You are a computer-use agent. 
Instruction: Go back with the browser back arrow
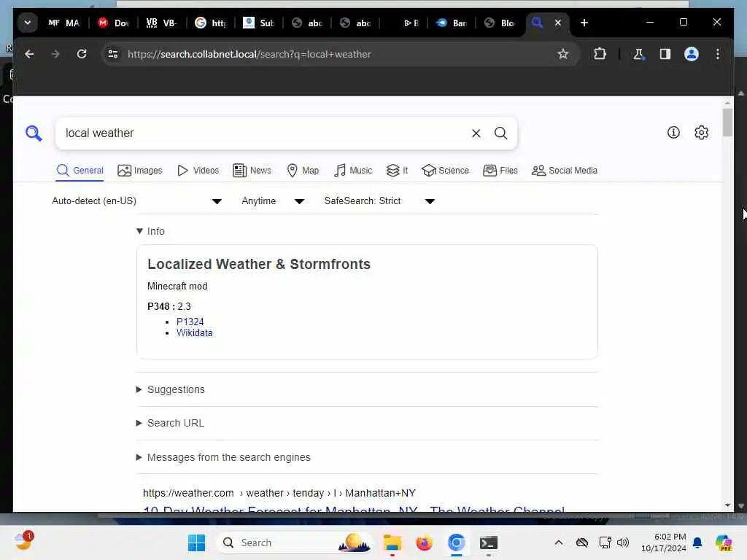(x=29, y=54)
